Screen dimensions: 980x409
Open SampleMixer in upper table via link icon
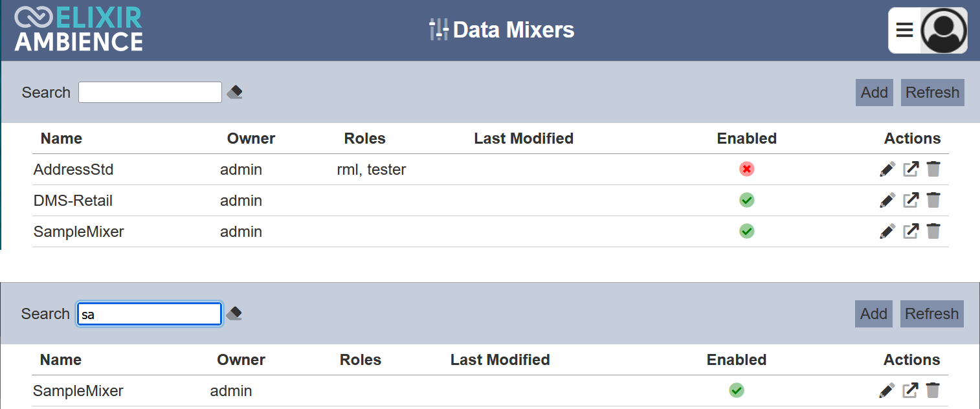click(911, 231)
